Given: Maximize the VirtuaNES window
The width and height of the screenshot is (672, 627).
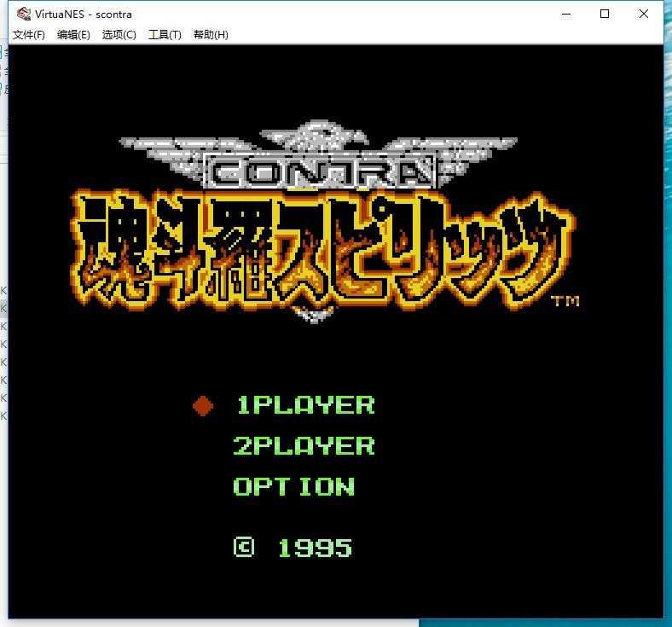Looking at the screenshot, I should 605,15.
